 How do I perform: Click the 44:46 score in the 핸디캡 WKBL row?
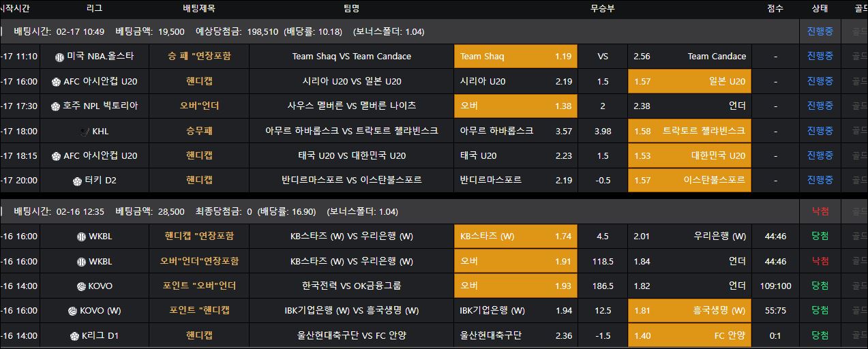point(775,237)
